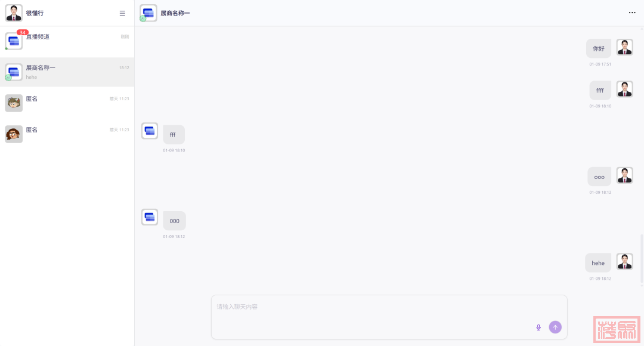Open the three-dot more options menu
This screenshot has width=644, height=346.
coord(632,13)
